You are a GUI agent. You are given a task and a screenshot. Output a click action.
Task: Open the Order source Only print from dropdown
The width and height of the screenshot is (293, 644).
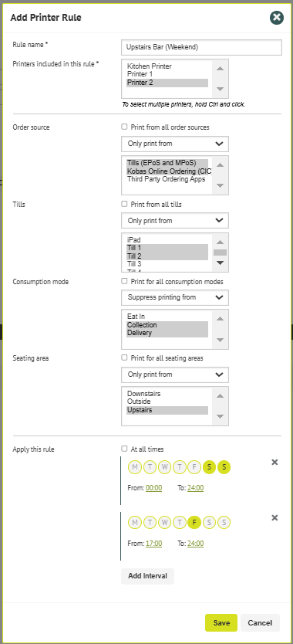point(175,144)
